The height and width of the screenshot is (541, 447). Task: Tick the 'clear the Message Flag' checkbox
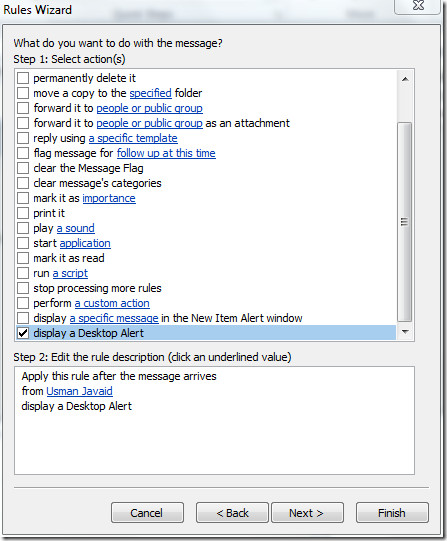click(x=23, y=168)
